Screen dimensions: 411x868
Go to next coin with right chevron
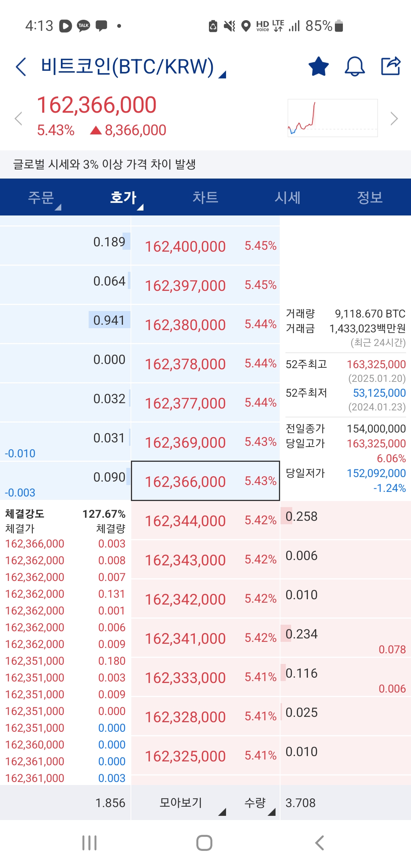coord(394,118)
